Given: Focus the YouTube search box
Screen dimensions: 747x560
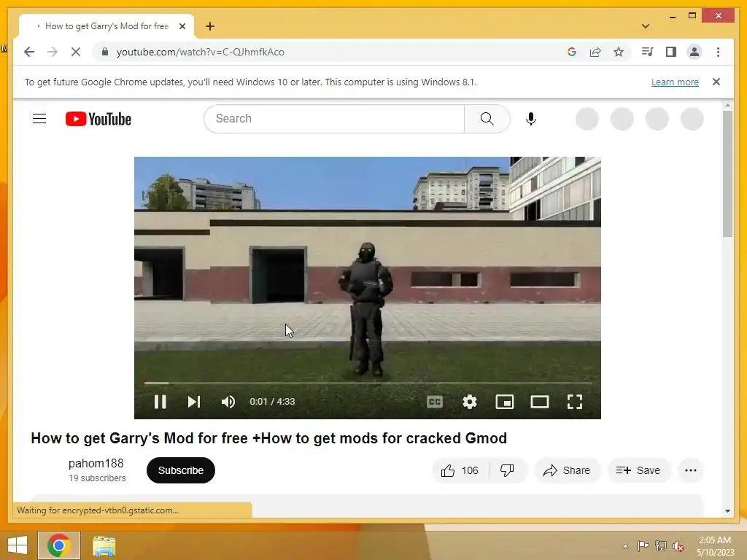Looking at the screenshot, I should point(334,119).
